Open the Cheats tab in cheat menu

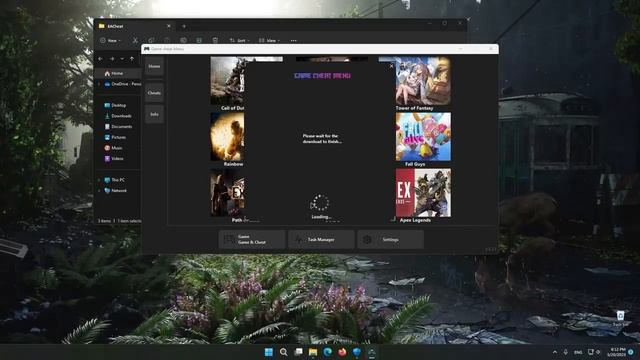coord(154,93)
